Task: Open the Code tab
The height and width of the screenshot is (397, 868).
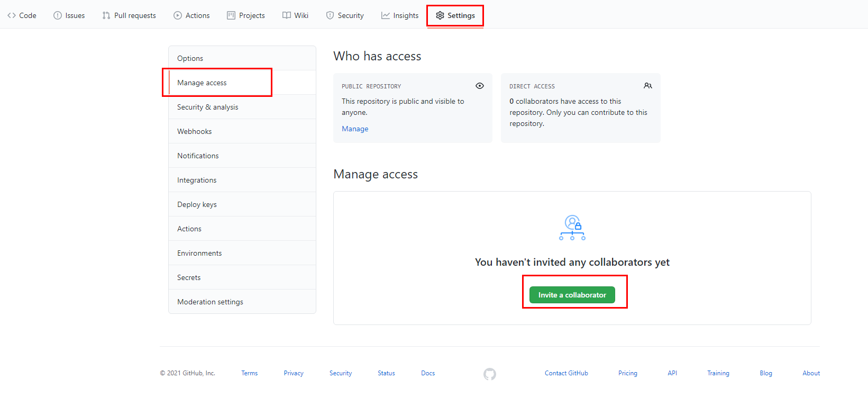Action: click(x=22, y=15)
